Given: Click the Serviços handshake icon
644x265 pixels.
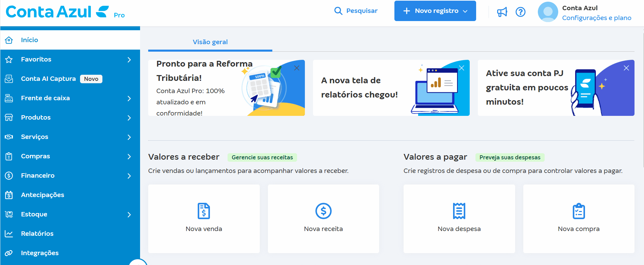Looking at the screenshot, I should [x=9, y=137].
